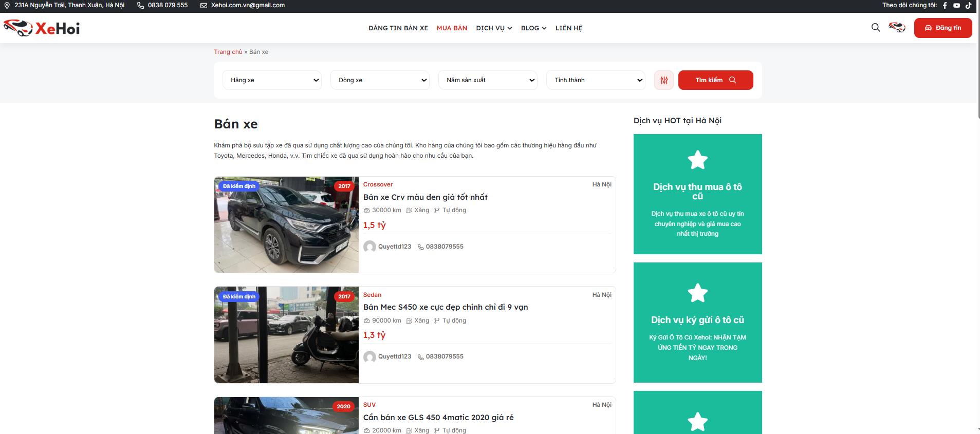
Task: Expand the DỊCH VỤ menu chevron
Action: click(510, 28)
